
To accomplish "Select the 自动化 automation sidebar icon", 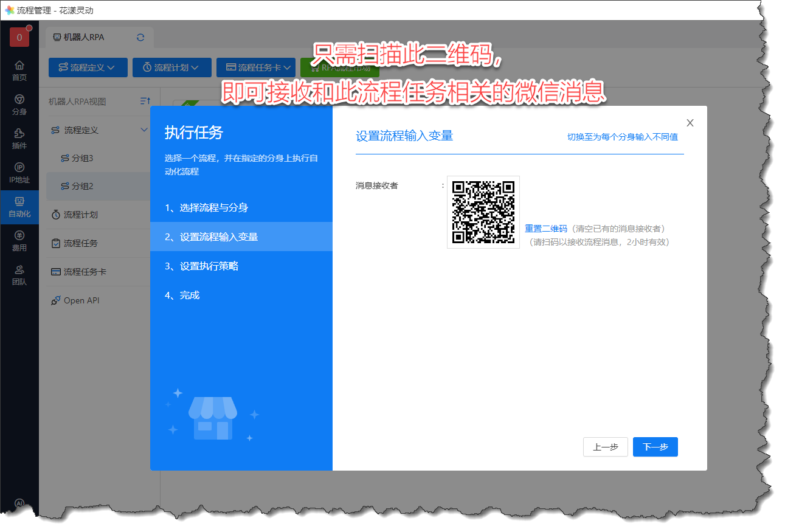I will pos(19,207).
